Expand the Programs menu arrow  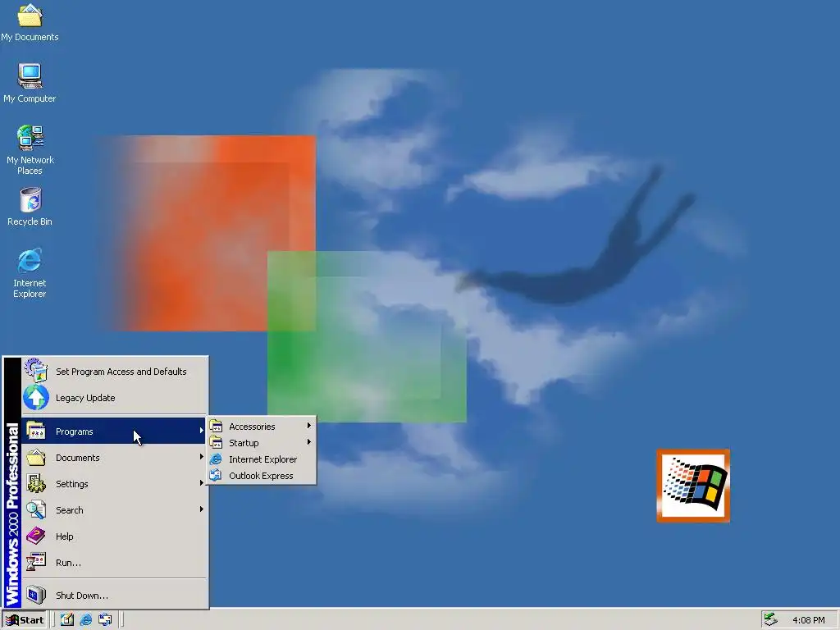202,431
